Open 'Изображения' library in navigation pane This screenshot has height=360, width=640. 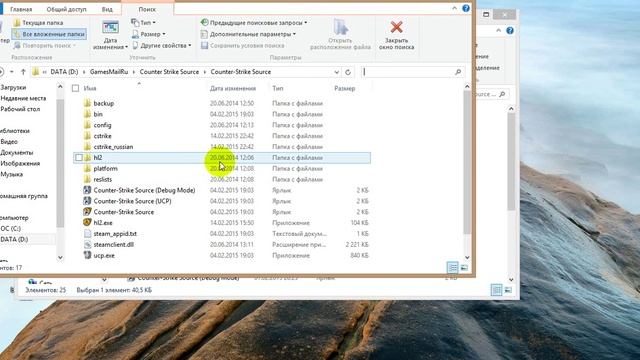click(20, 163)
